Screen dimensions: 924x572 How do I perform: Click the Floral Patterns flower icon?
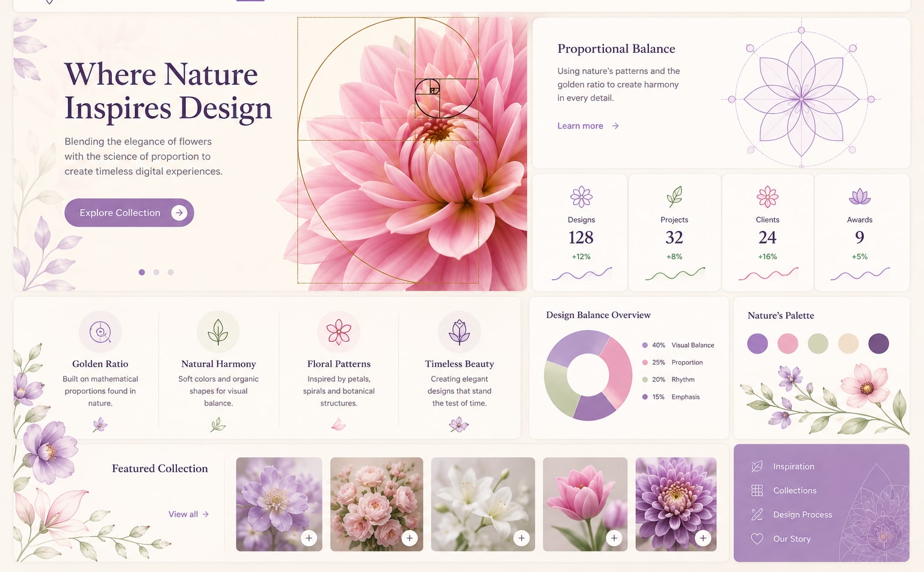(339, 331)
